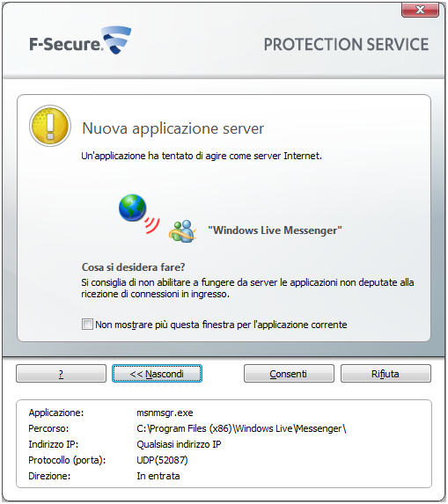
Task: Allow the connection with Consenti
Action: 289,374
